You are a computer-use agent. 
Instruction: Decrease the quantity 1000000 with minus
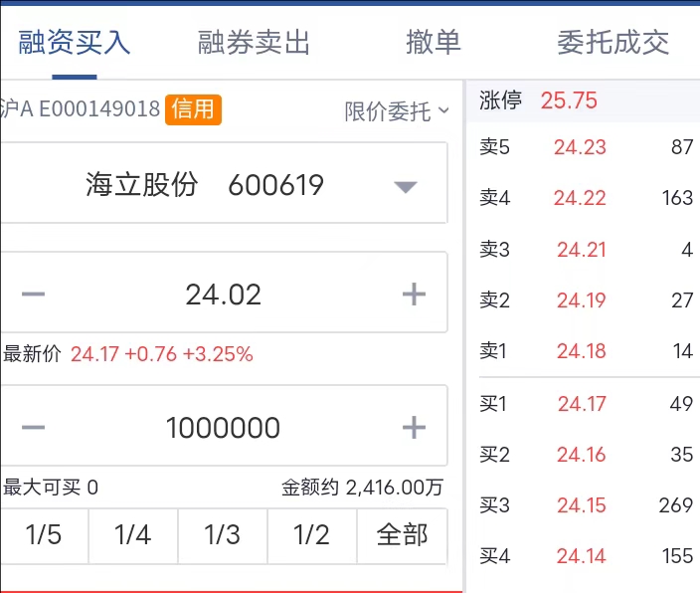coord(34,427)
